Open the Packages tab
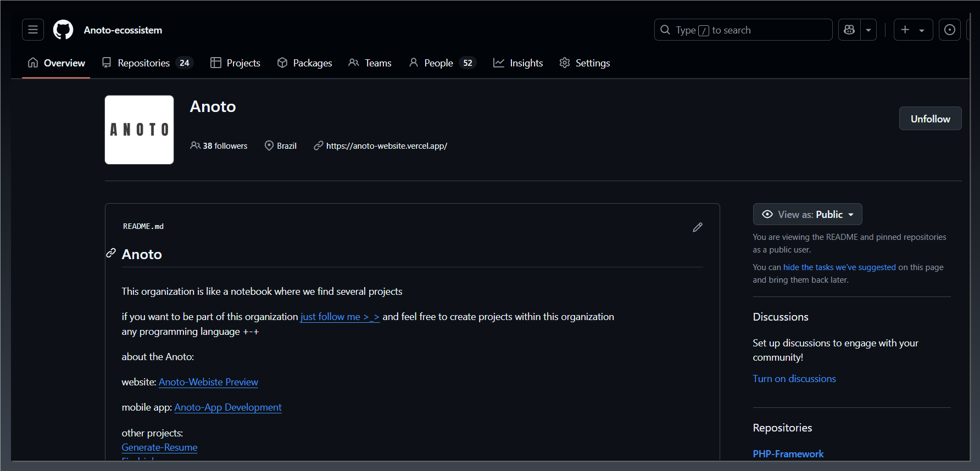The height and width of the screenshot is (471, 980). click(304, 63)
